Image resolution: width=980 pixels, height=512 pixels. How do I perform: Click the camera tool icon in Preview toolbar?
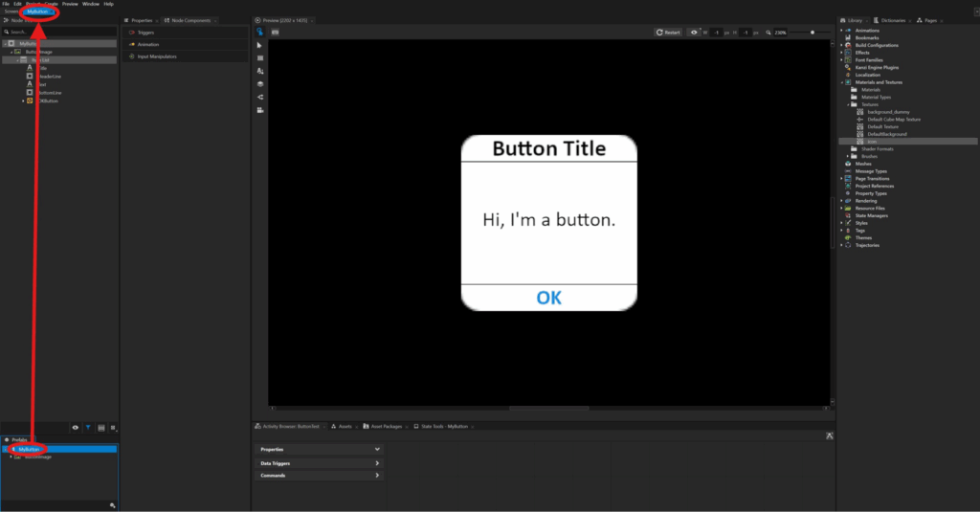260,110
